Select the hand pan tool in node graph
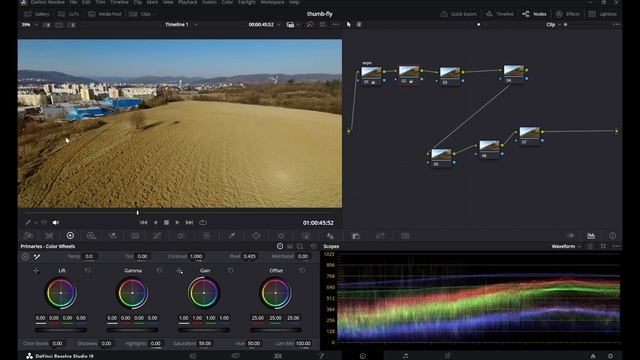The height and width of the screenshot is (360, 640). pyautogui.click(x=359, y=24)
